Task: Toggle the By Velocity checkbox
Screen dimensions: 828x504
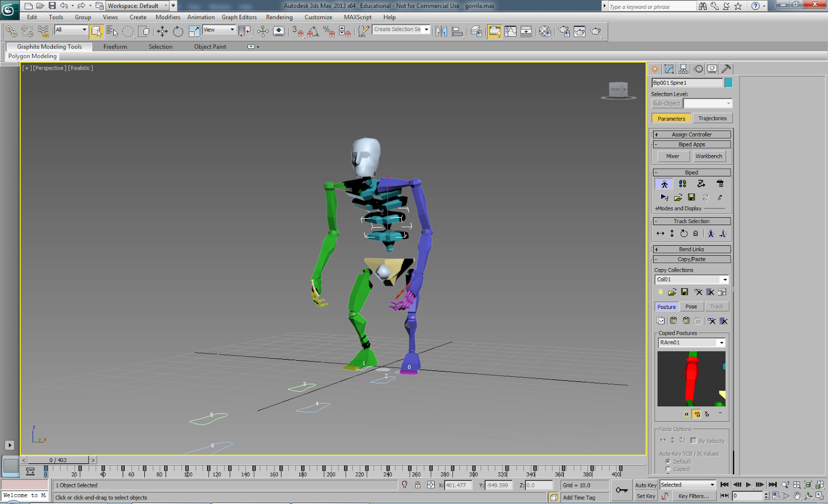Action: [693, 441]
